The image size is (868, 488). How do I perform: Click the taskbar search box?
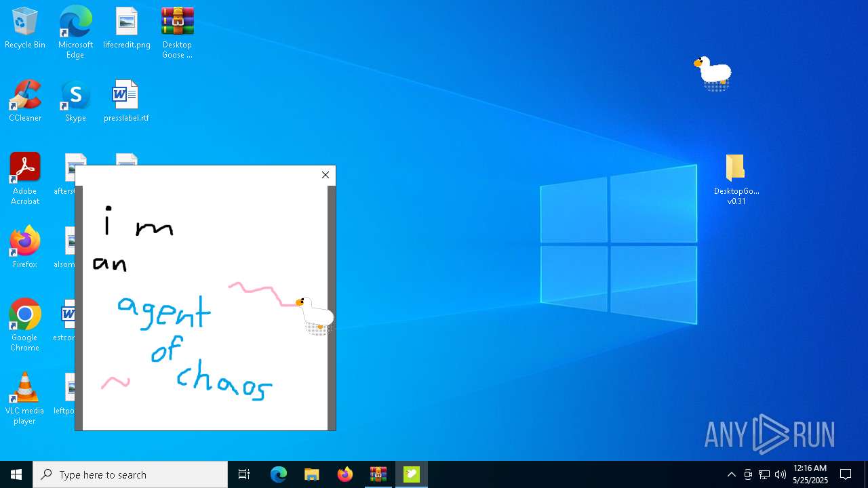coord(130,474)
